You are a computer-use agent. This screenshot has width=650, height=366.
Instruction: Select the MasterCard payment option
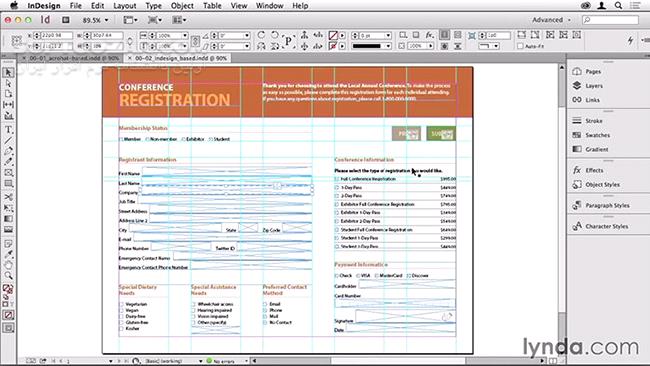(x=376, y=276)
